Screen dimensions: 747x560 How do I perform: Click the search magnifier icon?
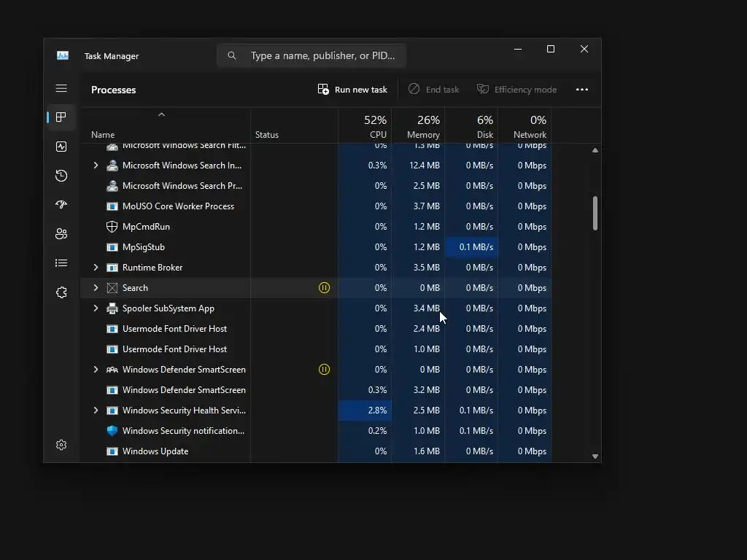231,55
